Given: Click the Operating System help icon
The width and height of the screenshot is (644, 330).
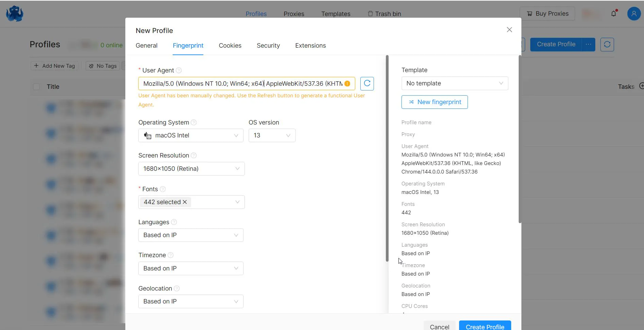Looking at the screenshot, I should click(194, 122).
